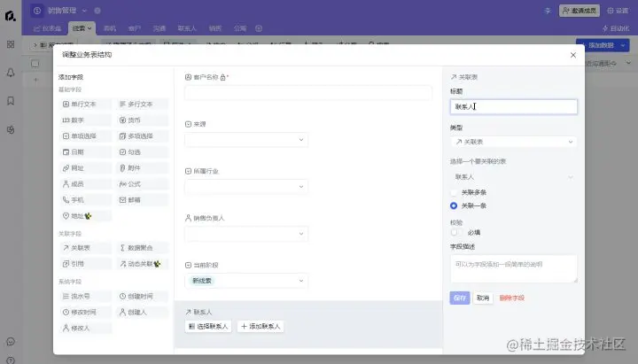Image resolution: width=638 pixels, height=364 pixels.
Task: Add a 单行文本 single-line text field
Action: tap(85, 105)
